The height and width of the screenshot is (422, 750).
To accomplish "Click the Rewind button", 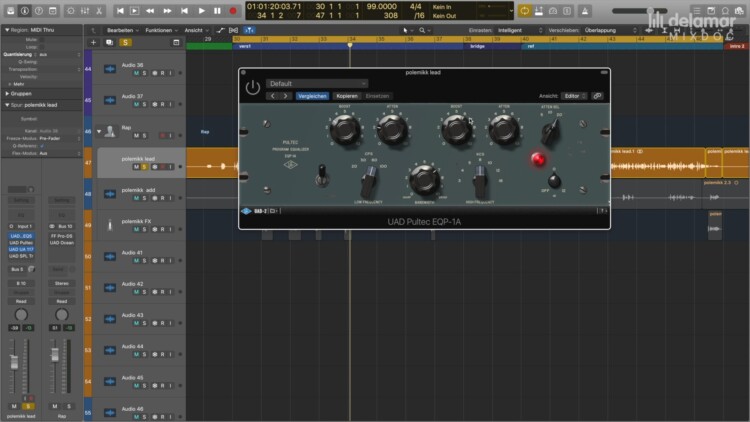I will pyautogui.click(x=150, y=11).
